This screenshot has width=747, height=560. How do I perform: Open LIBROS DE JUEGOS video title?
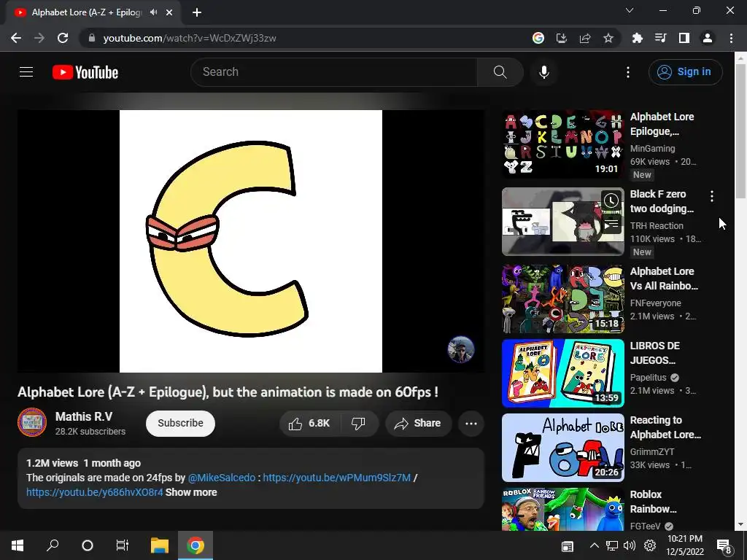pyautogui.click(x=654, y=353)
